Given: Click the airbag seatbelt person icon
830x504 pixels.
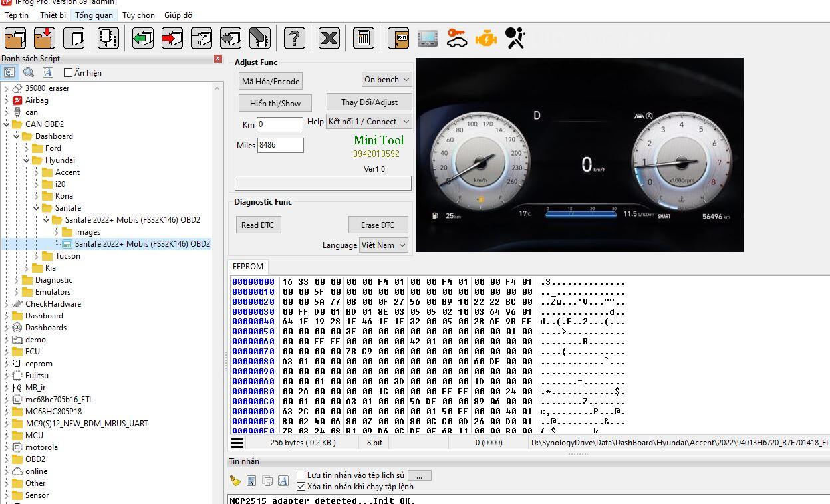Looking at the screenshot, I should point(515,38).
